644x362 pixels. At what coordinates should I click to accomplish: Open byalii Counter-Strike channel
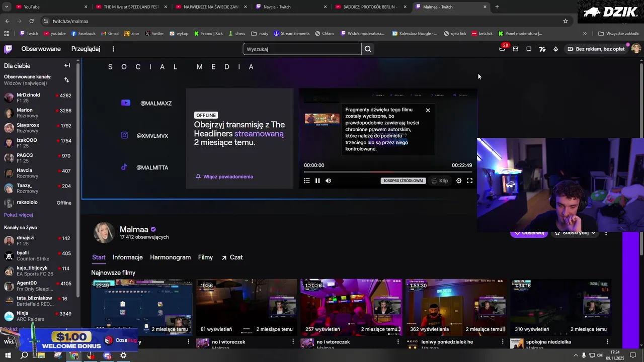click(x=38, y=255)
